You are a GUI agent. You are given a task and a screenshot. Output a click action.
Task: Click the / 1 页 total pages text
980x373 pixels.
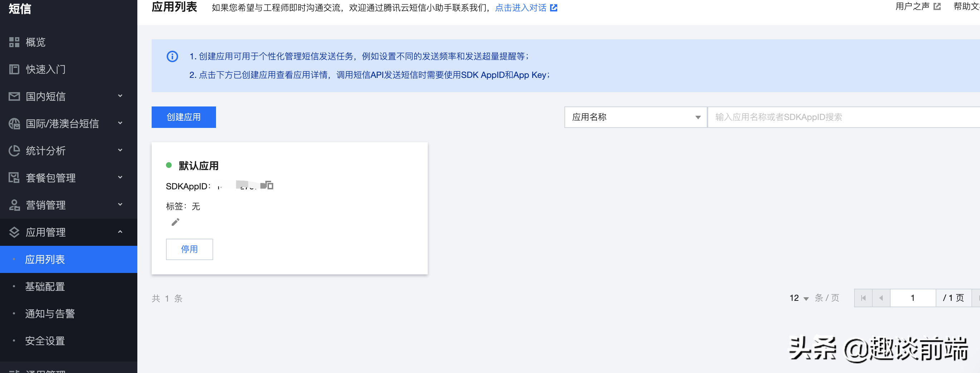954,298
